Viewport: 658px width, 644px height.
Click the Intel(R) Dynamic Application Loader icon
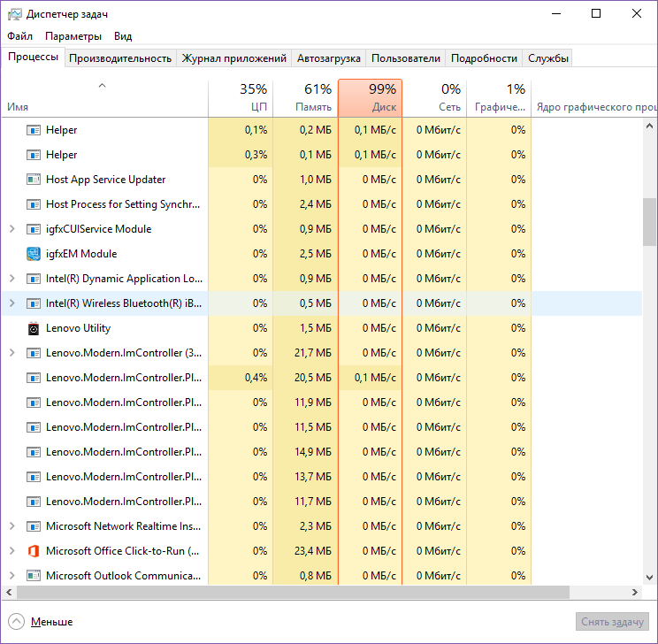tap(34, 279)
